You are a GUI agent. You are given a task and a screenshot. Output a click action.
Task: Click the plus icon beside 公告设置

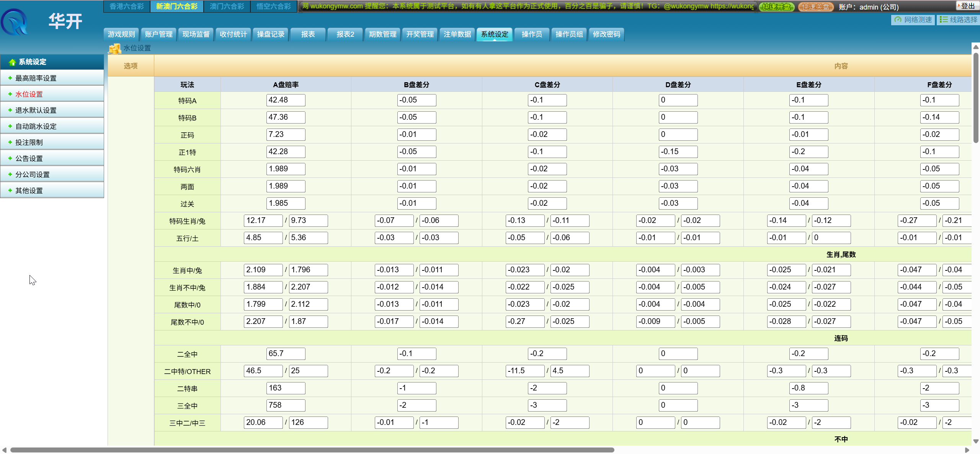click(10, 158)
